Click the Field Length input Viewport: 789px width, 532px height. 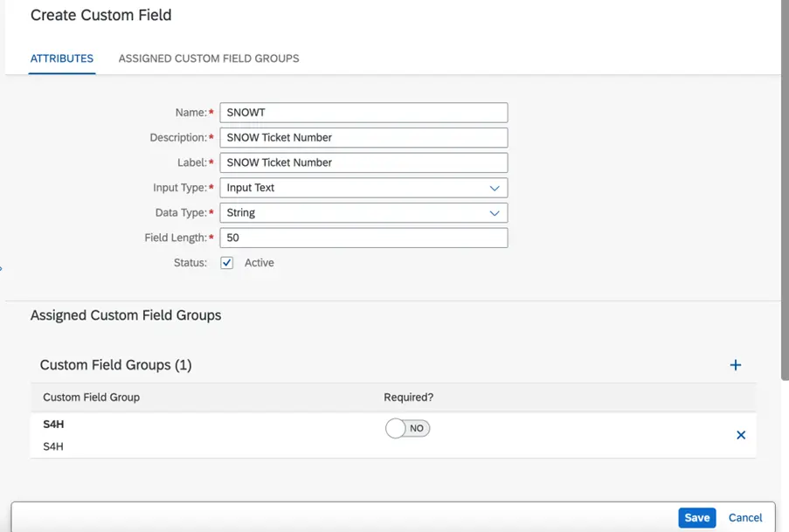point(363,238)
